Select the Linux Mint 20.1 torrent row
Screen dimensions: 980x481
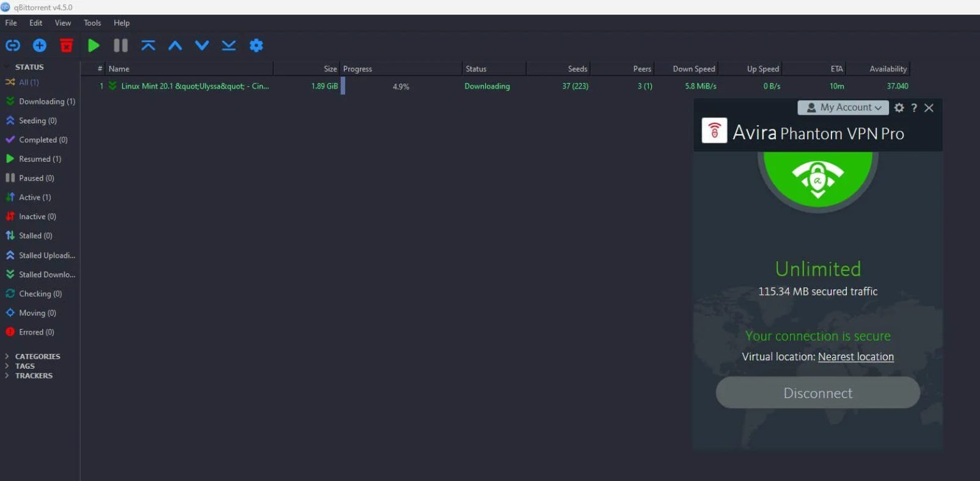[495, 86]
